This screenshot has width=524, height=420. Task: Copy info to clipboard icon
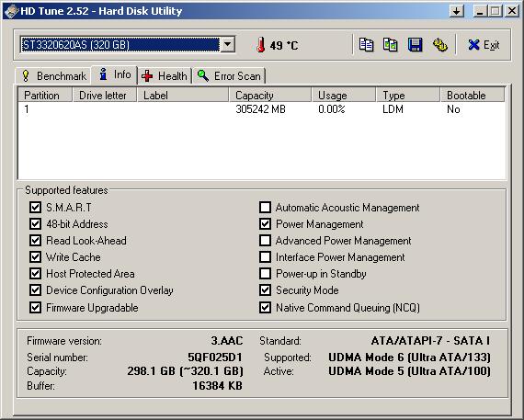tap(366, 45)
